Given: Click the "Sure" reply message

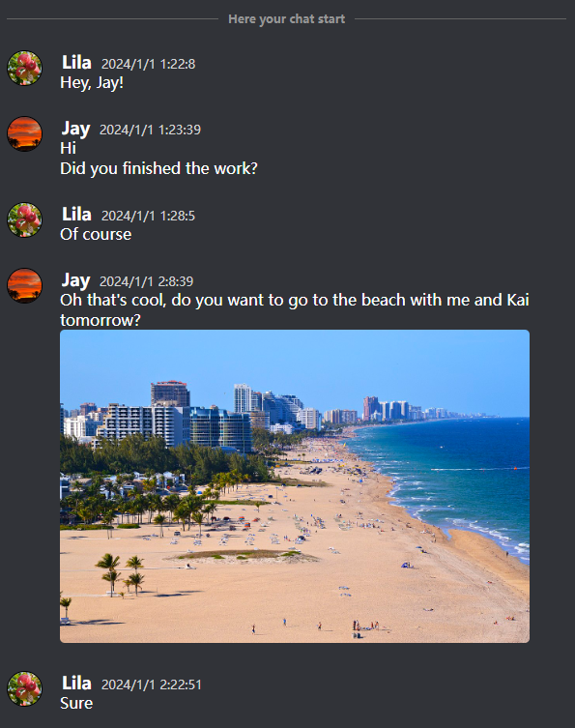Looking at the screenshot, I should tap(76, 704).
